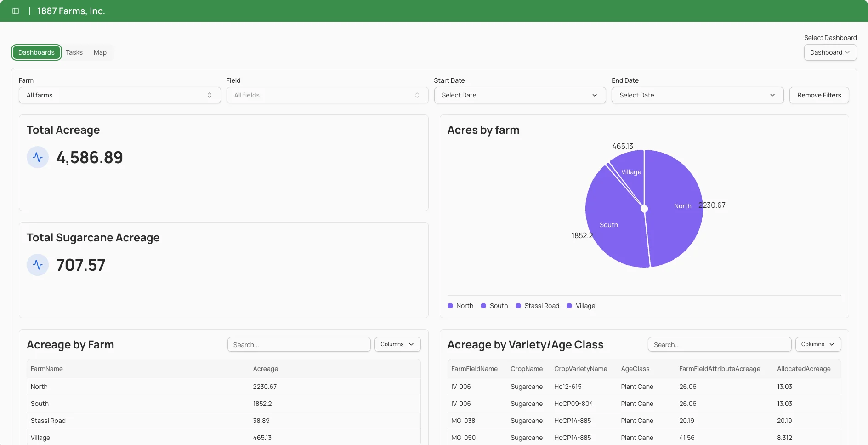The width and height of the screenshot is (868, 445).
Task: Toggle the sidebar panel icon
Action: [x=16, y=11]
